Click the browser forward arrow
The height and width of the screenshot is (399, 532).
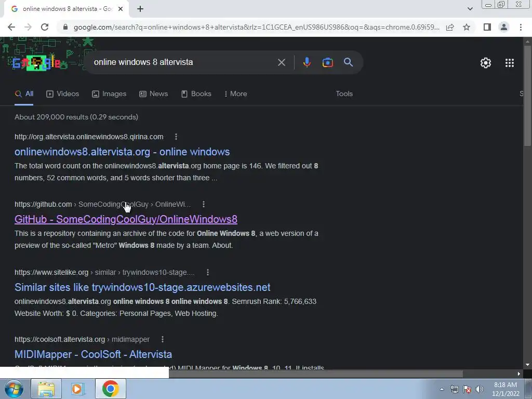[28, 27]
